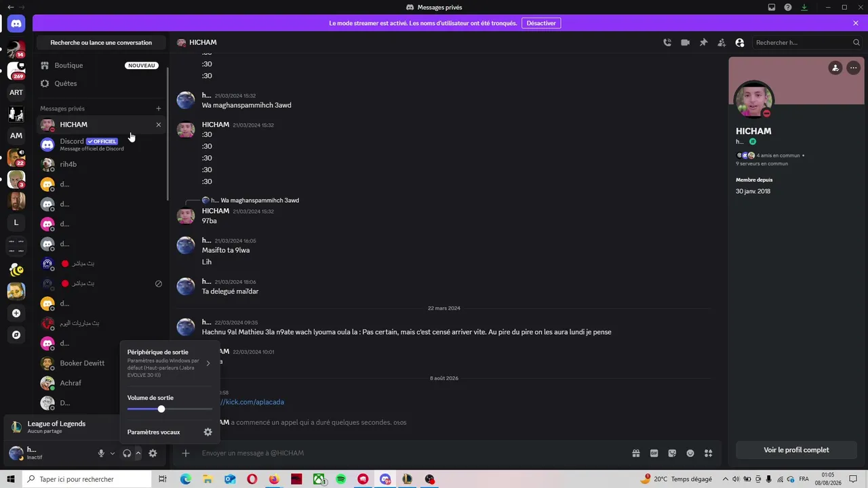Open user settings gear in user panel
The image size is (868, 488).
[153, 453]
